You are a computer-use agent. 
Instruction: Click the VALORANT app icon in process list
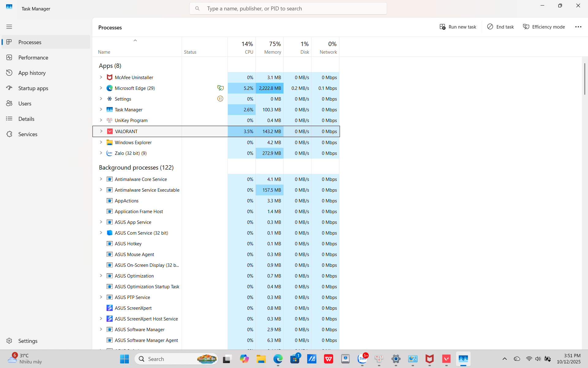110,131
